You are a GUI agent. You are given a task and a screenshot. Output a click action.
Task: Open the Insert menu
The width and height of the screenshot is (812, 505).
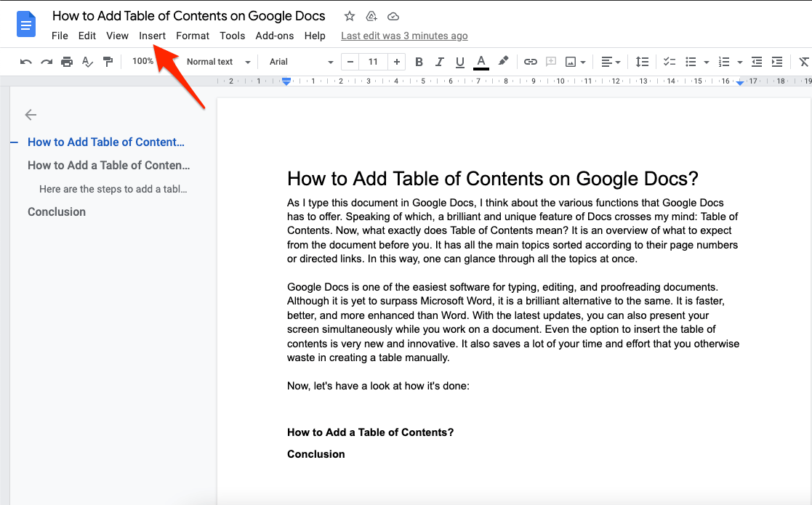152,36
